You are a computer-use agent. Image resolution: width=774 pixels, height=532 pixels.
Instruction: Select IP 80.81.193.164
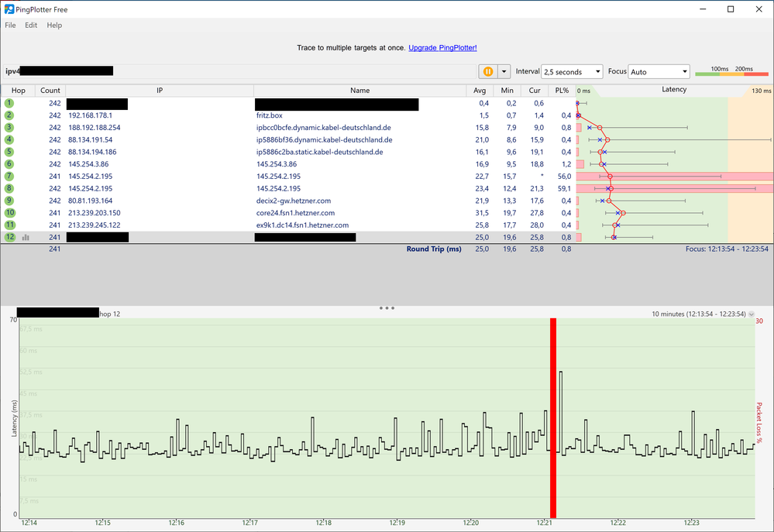coord(91,201)
